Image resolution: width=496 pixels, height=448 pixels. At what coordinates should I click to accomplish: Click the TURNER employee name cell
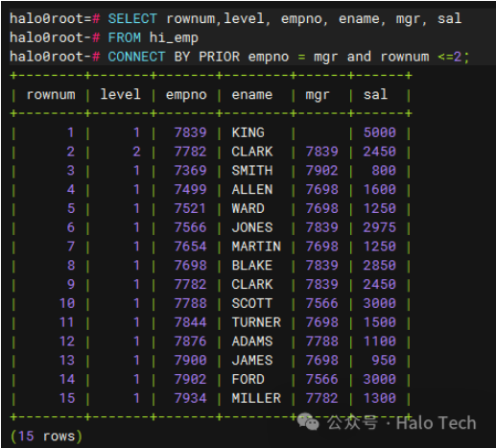(x=256, y=322)
